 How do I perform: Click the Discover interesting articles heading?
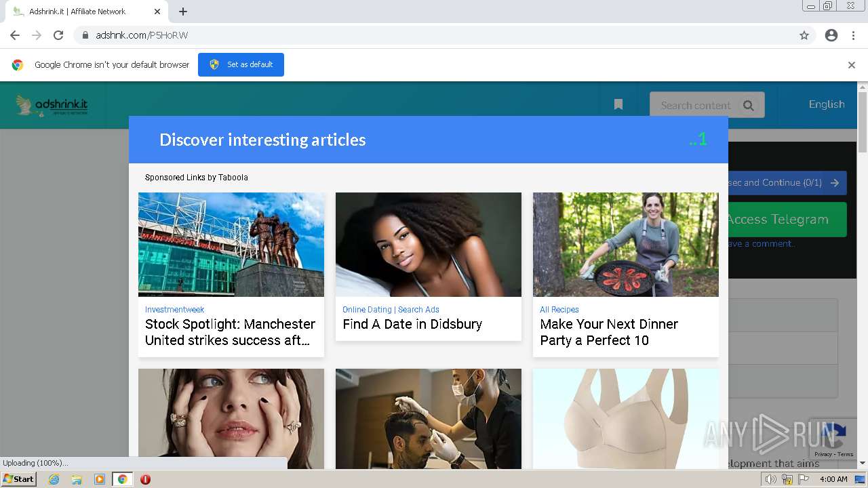(262, 140)
